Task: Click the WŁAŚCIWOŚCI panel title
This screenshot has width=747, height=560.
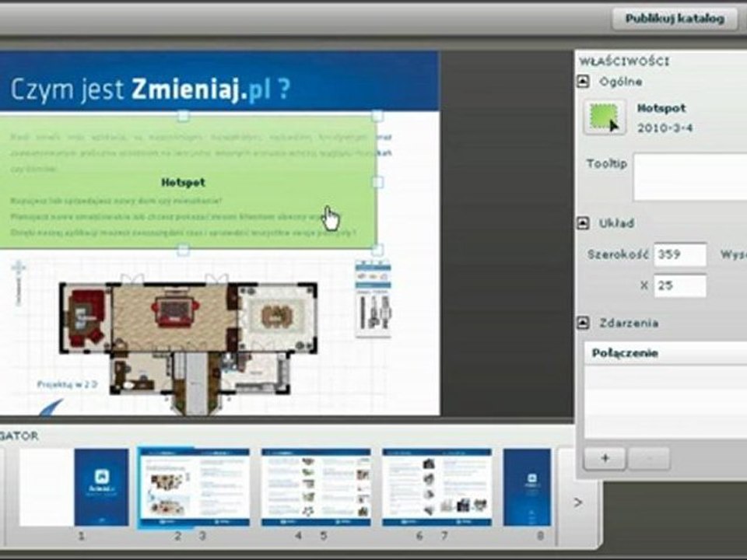Action: [624, 61]
